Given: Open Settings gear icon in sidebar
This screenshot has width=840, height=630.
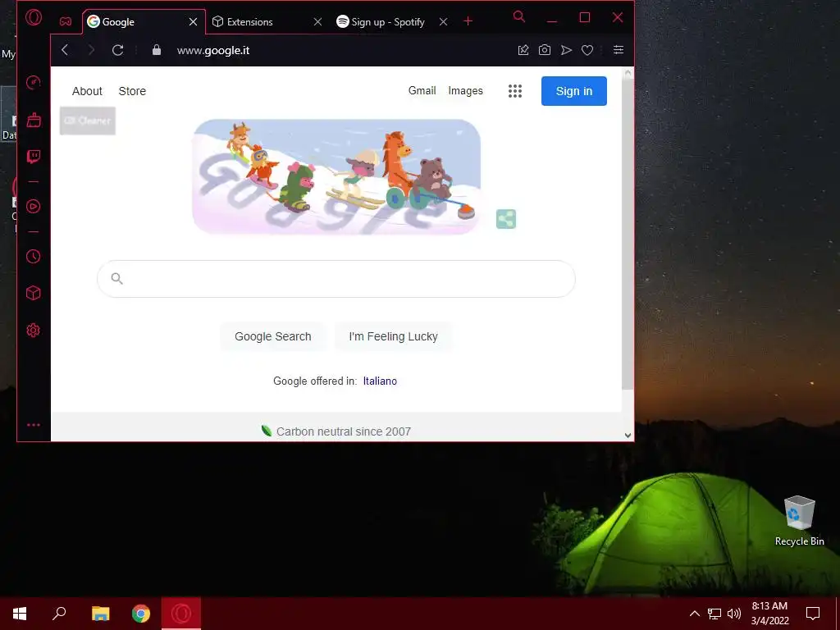Looking at the screenshot, I should (x=33, y=330).
